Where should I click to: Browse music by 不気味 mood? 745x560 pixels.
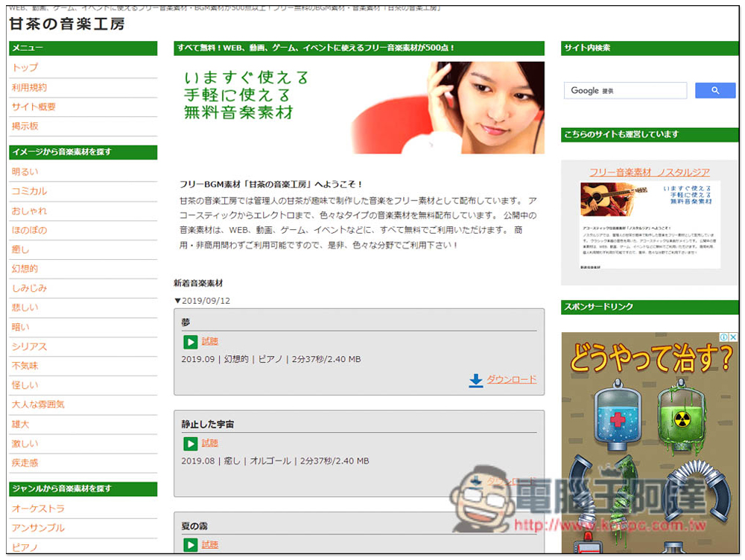point(25,366)
